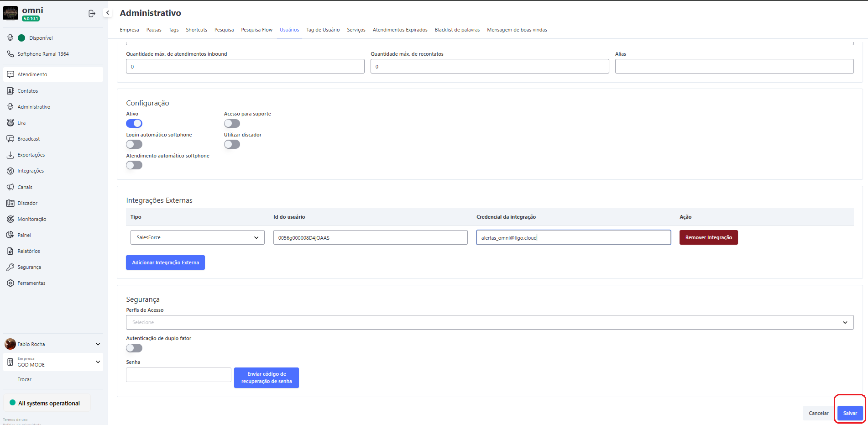Focus the Senha input field
868x425 pixels.
pos(178,375)
